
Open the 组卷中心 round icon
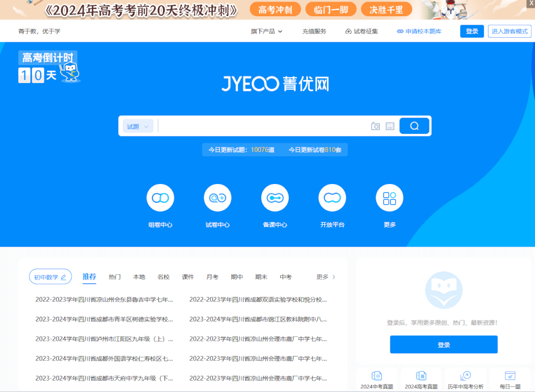[x=160, y=198]
